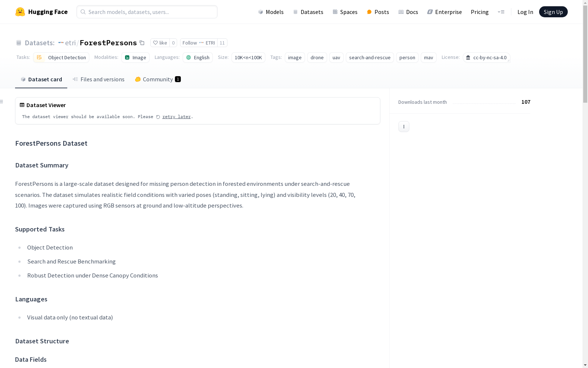588x368 pixels.
Task: Click Log In
Action: (525, 12)
